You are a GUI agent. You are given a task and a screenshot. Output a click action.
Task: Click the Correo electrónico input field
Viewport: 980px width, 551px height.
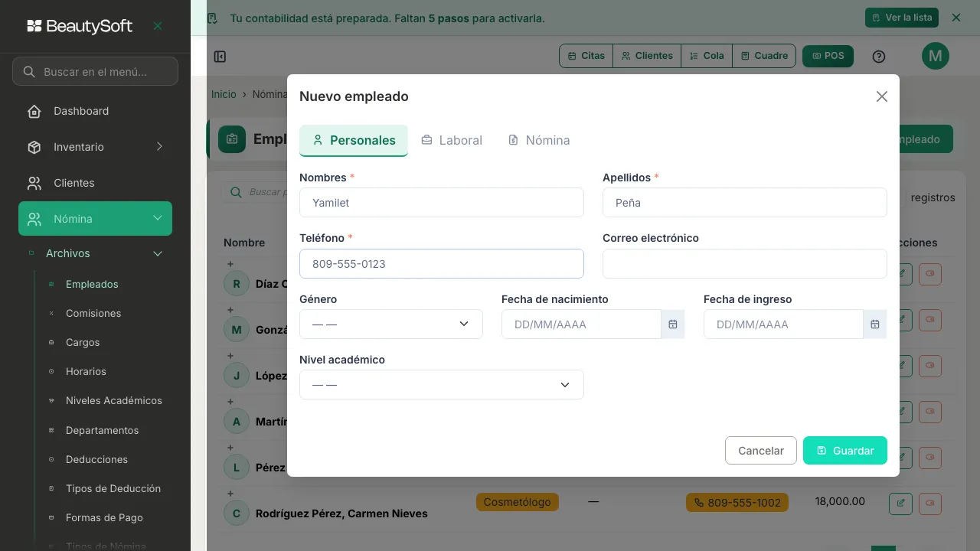[745, 263]
